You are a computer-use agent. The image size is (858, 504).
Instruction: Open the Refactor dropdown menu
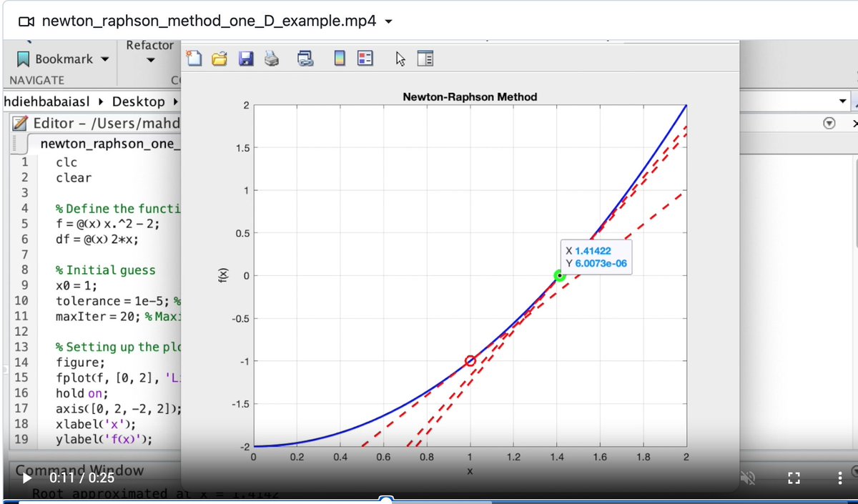150,61
